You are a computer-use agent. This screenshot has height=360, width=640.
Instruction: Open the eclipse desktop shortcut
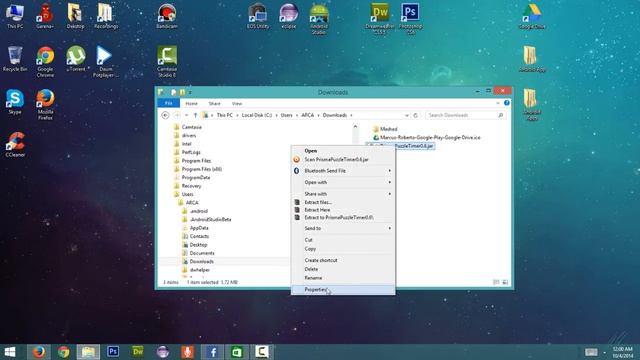pos(289,16)
